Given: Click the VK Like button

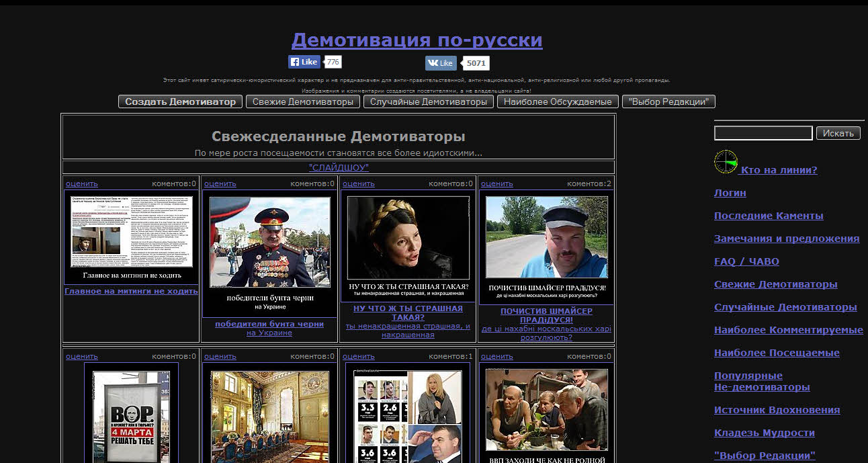Looking at the screenshot, I should (441, 63).
